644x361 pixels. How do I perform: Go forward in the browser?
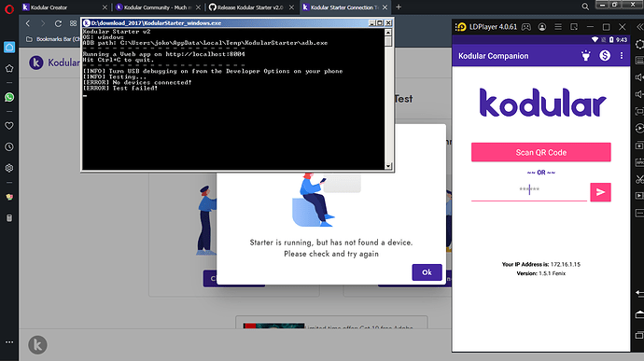tap(43, 23)
